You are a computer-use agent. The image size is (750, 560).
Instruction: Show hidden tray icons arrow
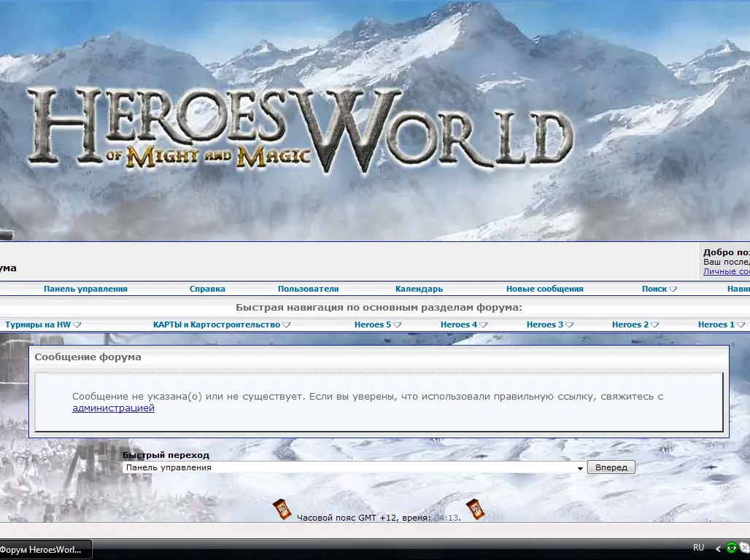pyautogui.click(x=718, y=548)
